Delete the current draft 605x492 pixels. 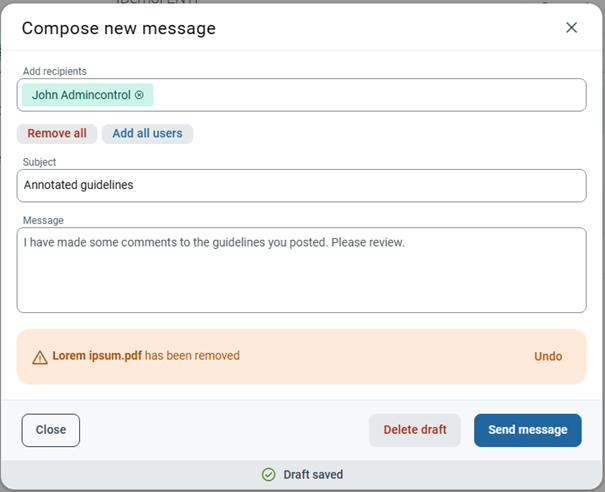(415, 430)
